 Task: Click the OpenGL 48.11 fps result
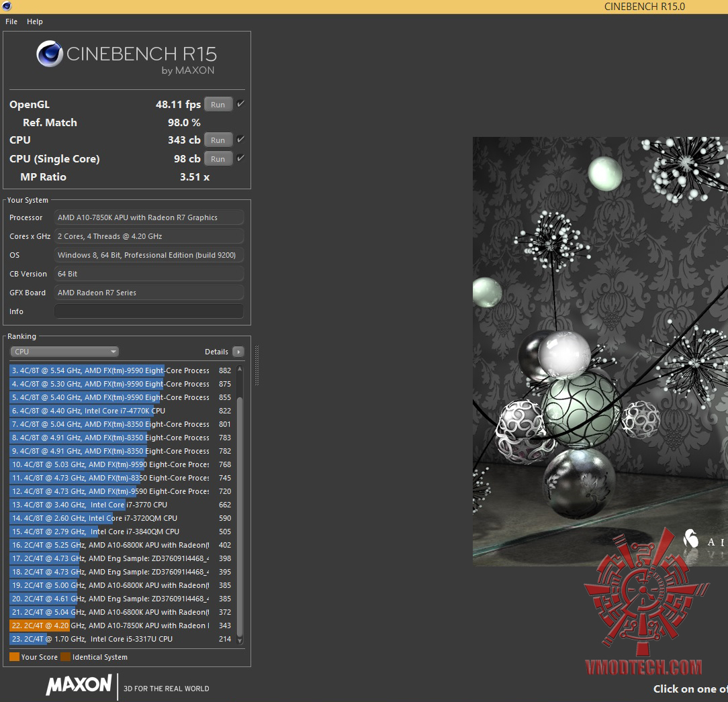[178, 105]
